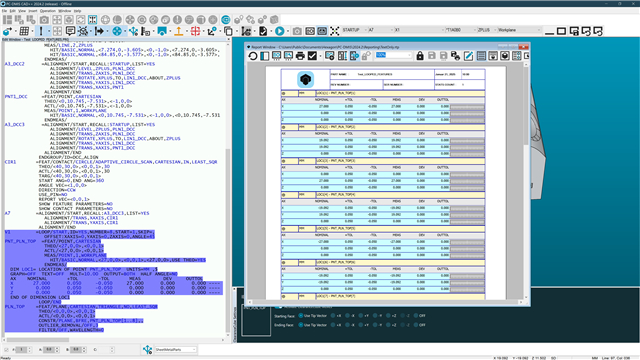Screen dimensions: 640x360
Task: Select -X for Starting Face
Action: 347,316
